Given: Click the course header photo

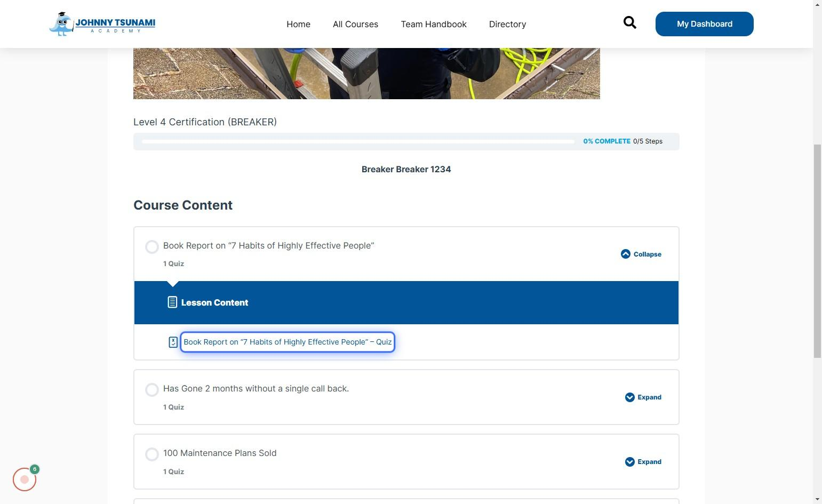Looking at the screenshot, I should pyautogui.click(x=366, y=74).
